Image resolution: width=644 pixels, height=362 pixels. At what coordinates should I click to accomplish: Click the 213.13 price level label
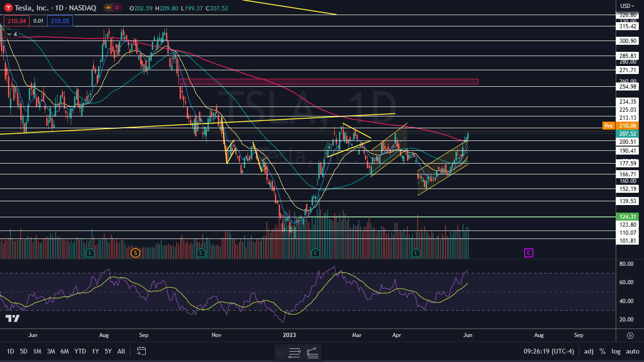click(x=628, y=118)
